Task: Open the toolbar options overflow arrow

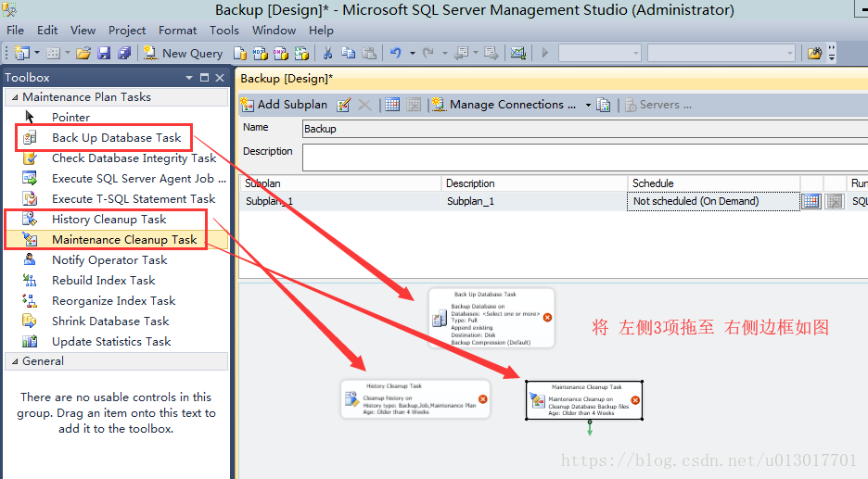Action: [832, 54]
